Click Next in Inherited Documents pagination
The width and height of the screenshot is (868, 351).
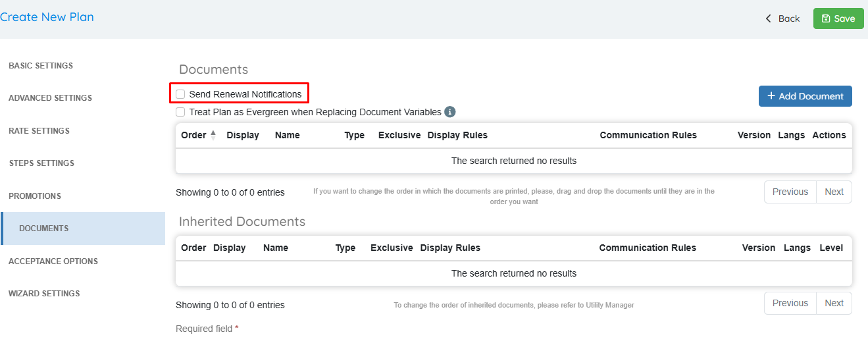[x=834, y=303]
